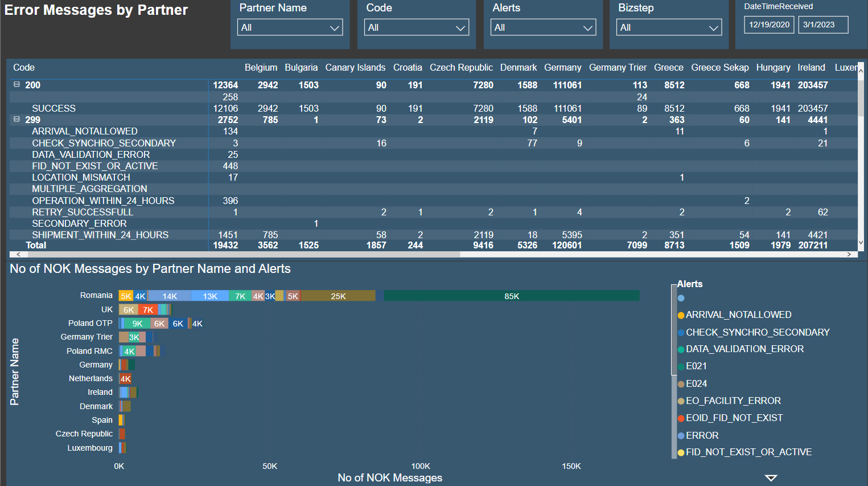
Task: Sort by the Belgium column header
Action: (261, 67)
